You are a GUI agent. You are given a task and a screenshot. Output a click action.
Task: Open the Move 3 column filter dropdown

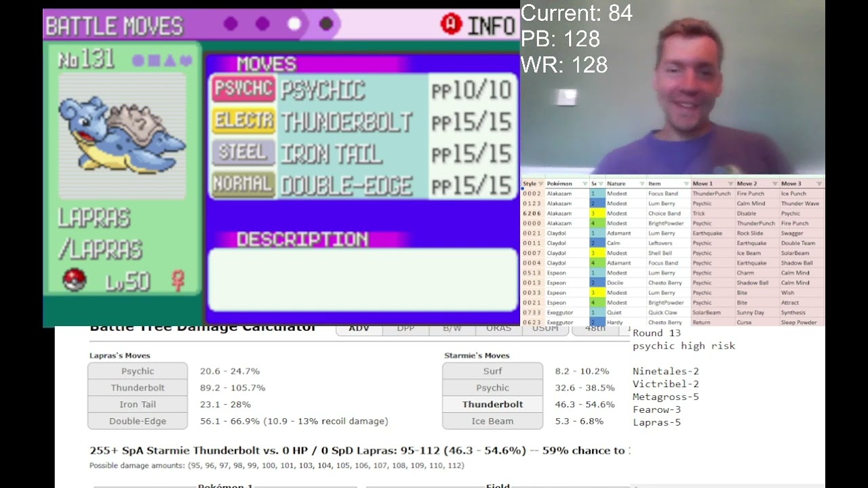[x=819, y=184]
